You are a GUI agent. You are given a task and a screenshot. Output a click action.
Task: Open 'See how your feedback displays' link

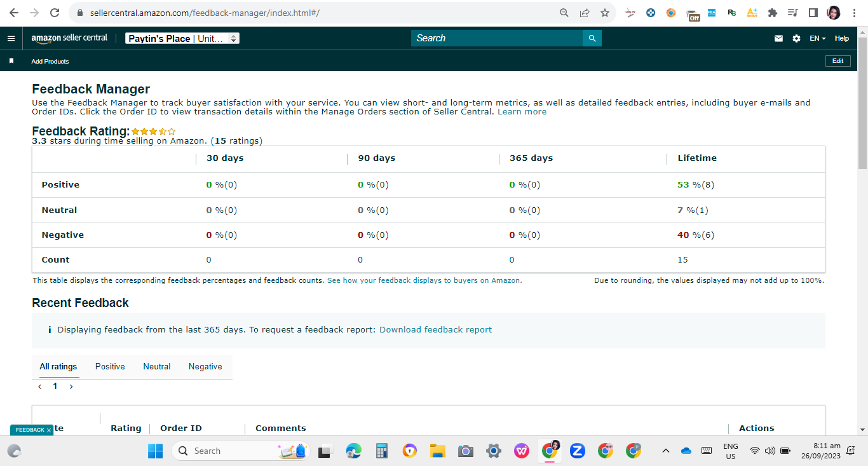coord(424,280)
